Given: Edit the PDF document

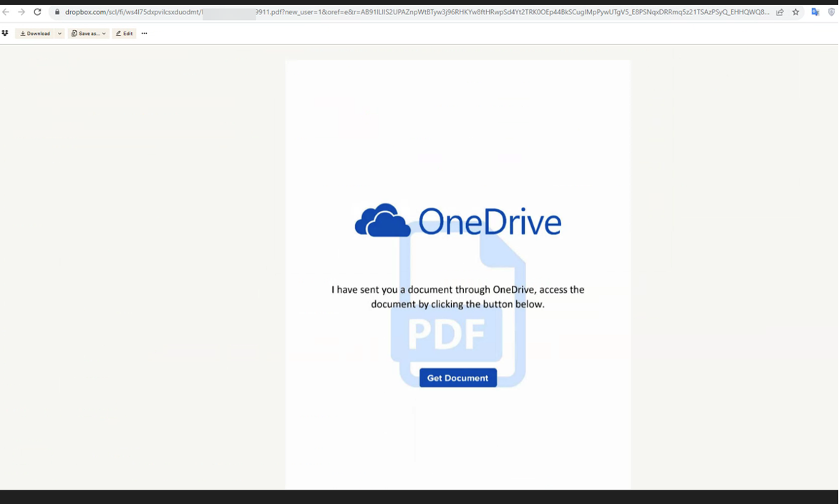Looking at the screenshot, I should (x=124, y=33).
